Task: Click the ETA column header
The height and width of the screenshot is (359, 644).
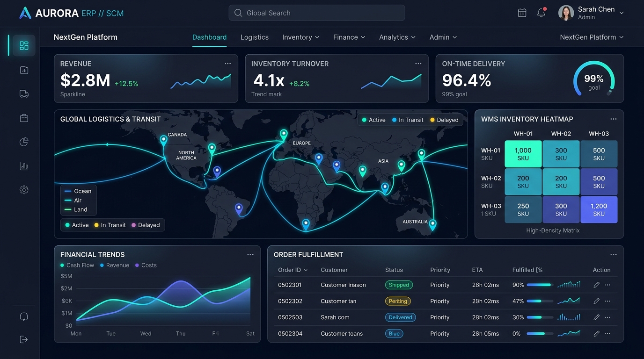Action: 477,270
